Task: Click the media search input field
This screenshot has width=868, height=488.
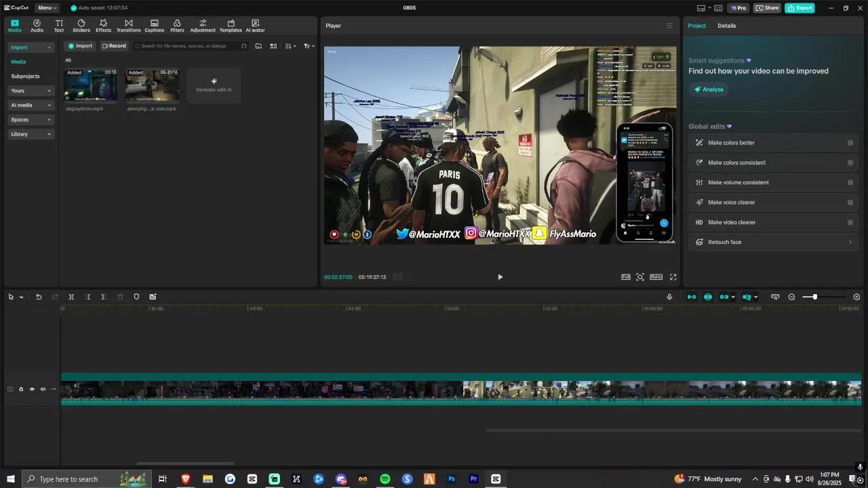Action: 190,46
